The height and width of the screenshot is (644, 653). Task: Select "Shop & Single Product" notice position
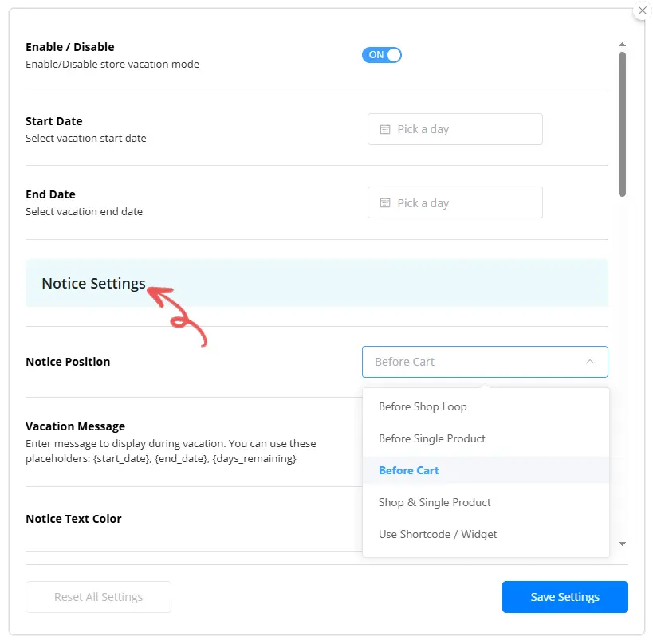(x=435, y=502)
